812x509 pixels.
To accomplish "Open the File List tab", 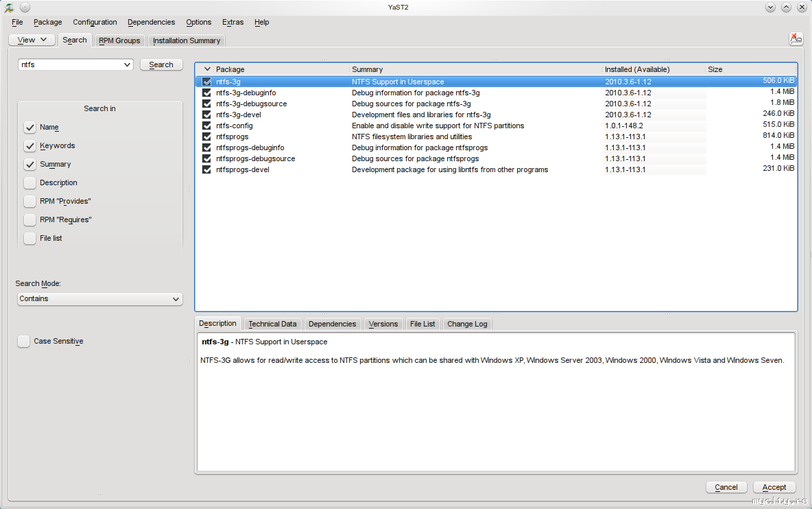I will [x=422, y=324].
